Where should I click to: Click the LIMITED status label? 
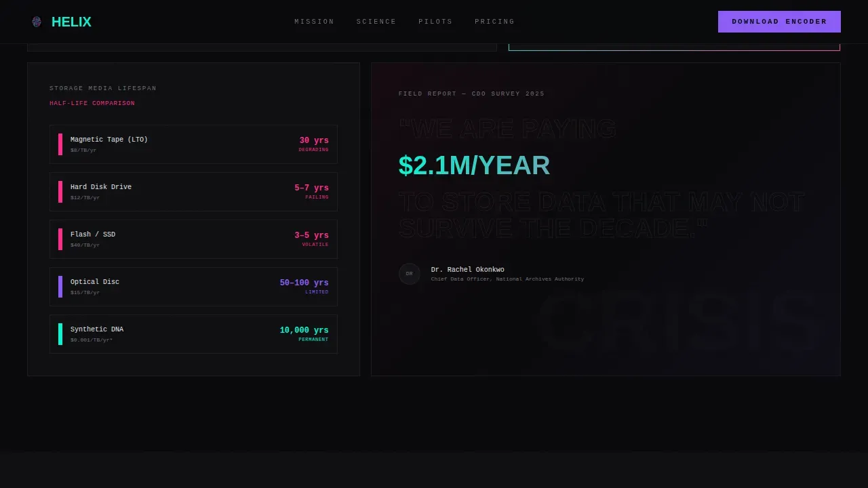click(317, 292)
